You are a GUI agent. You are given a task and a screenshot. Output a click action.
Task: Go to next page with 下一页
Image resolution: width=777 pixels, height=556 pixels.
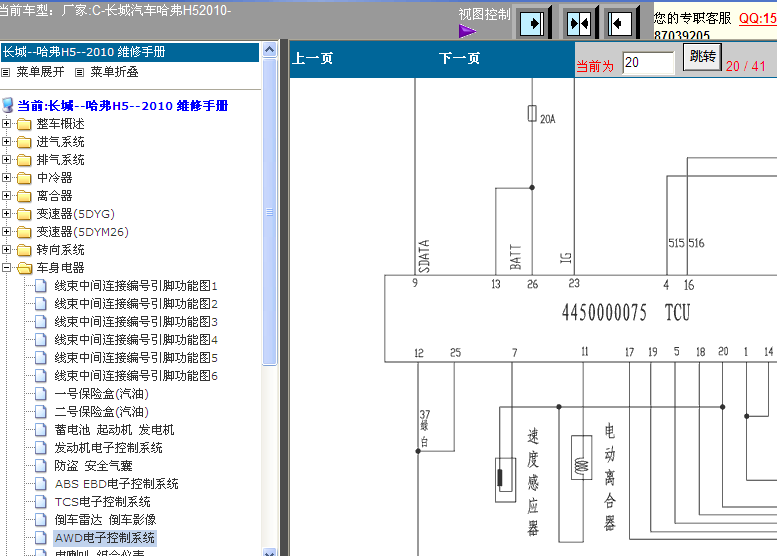459,58
